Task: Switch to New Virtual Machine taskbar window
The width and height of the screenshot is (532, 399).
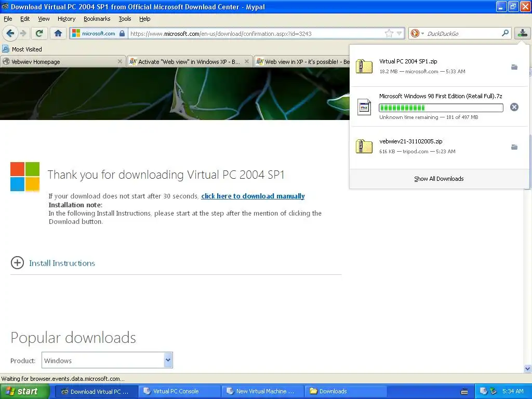Action: point(263,391)
